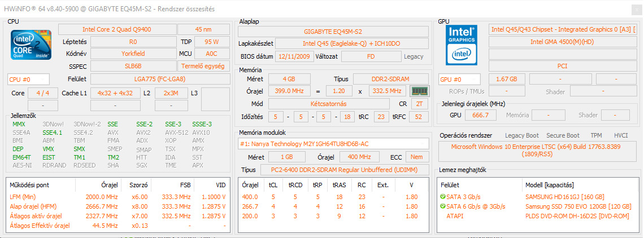Click the EIST feature flag
This screenshot has height=238, width=644.
49,157
